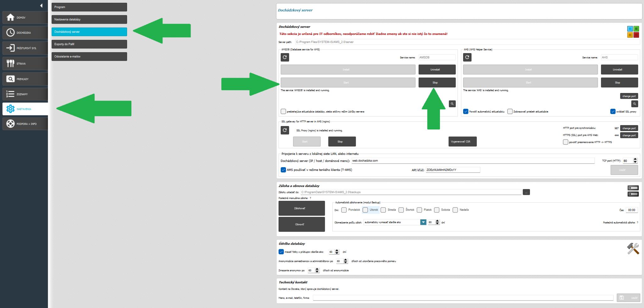Open the backup limit dropdown
This screenshot has width=644, height=308.
point(423,222)
